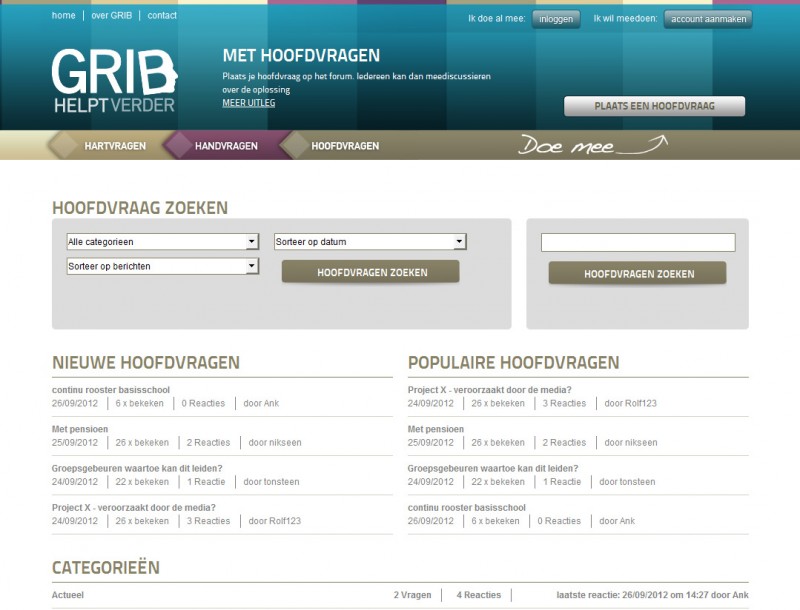Click the diamond icon beside Hoofdvragen tab
The height and width of the screenshot is (610, 800).
[x=294, y=146]
